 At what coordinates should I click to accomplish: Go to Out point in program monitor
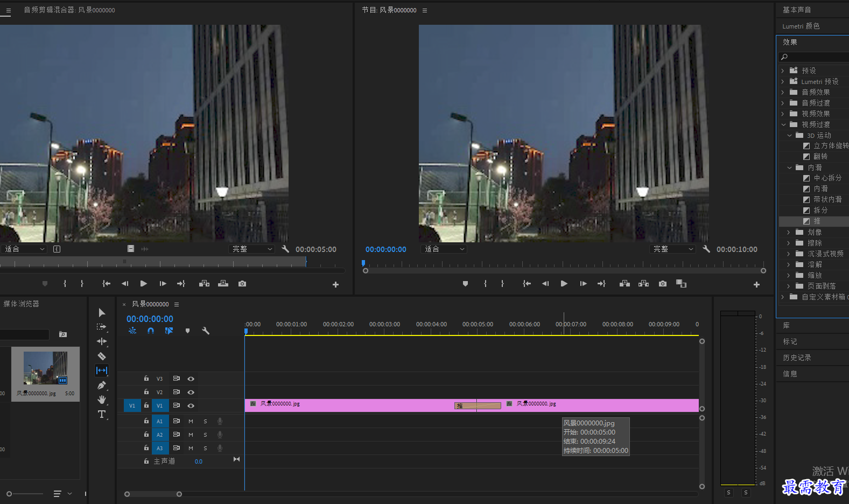click(x=601, y=284)
